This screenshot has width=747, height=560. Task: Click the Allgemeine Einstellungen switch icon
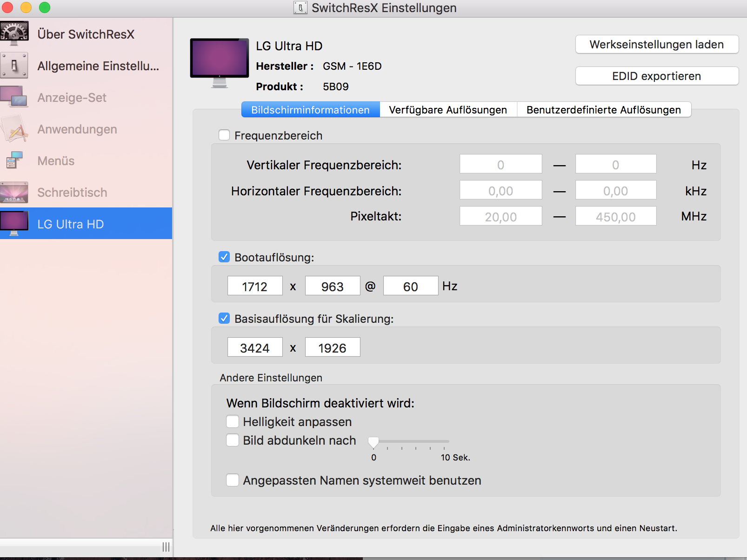(14, 66)
